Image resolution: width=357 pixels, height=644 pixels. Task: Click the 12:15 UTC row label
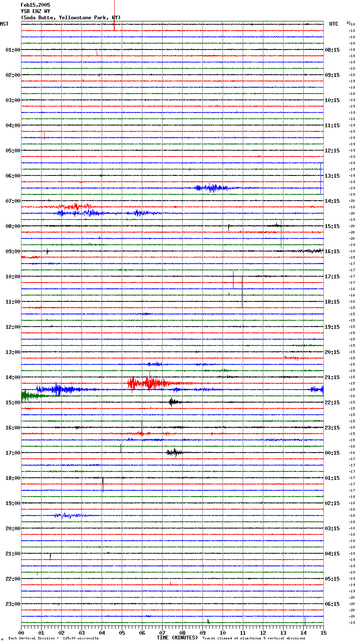point(332,151)
